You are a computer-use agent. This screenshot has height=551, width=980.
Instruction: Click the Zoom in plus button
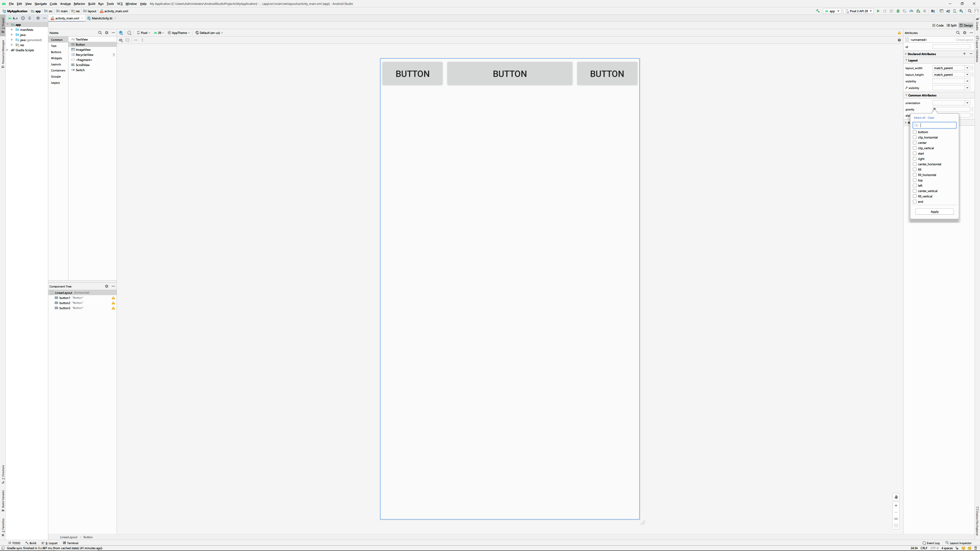(x=896, y=506)
